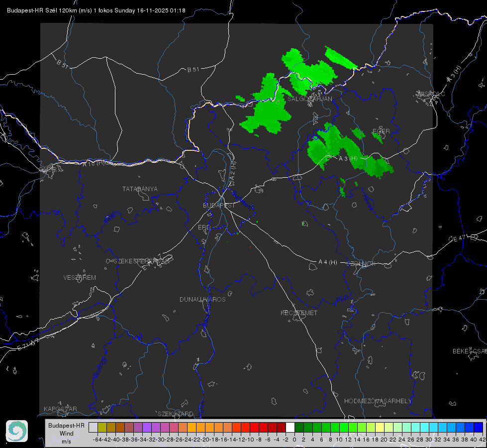Click the KAPOSVAR city label
This screenshot has height=448, width=487.
point(60,409)
